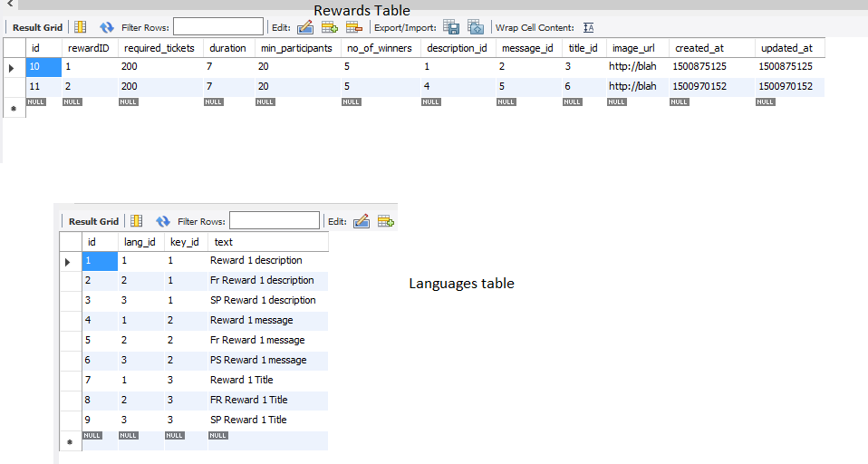
Task: Click lang_id column header
Action: point(140,242)
